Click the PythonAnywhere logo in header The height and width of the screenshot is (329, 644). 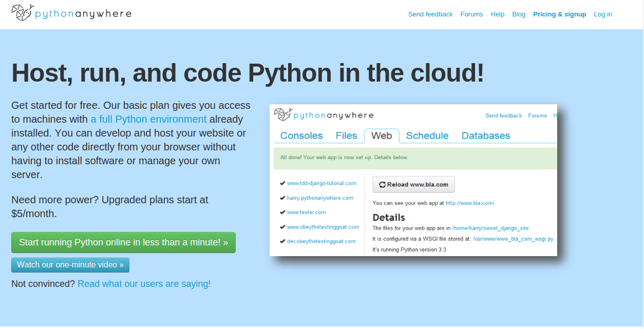point(71,13)
